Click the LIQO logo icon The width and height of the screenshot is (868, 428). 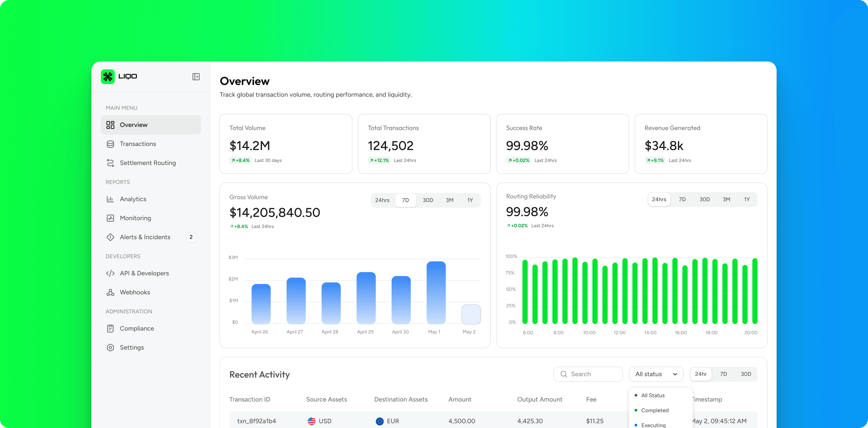(x=108, y=77)
